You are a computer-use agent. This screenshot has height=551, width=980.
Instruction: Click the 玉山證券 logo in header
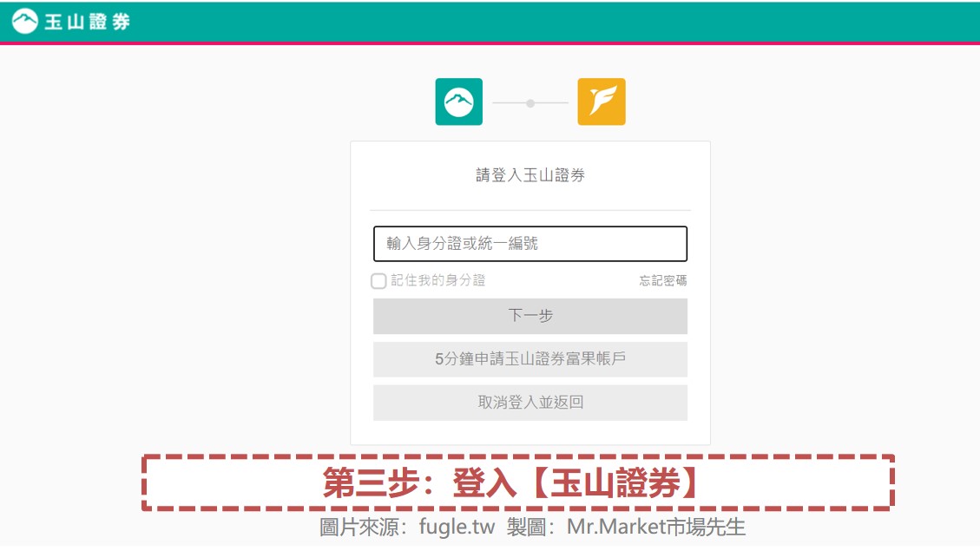pos(70,21)
